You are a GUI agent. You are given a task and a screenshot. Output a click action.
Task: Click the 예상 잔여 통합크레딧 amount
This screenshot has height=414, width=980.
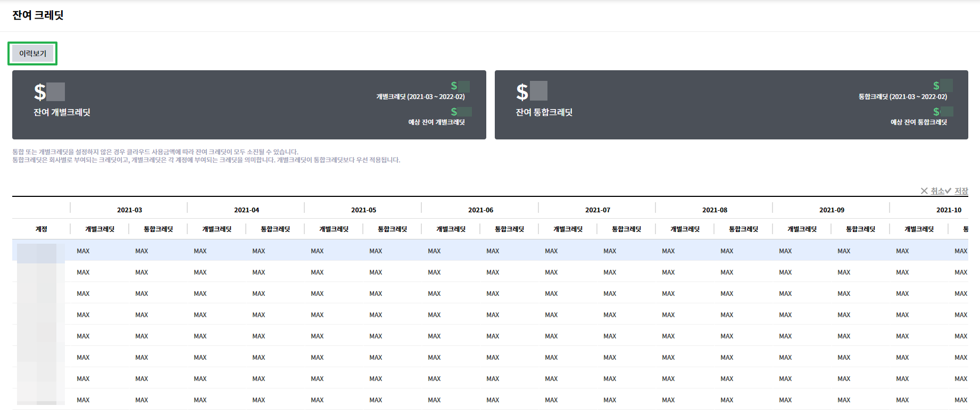(942, 112)
